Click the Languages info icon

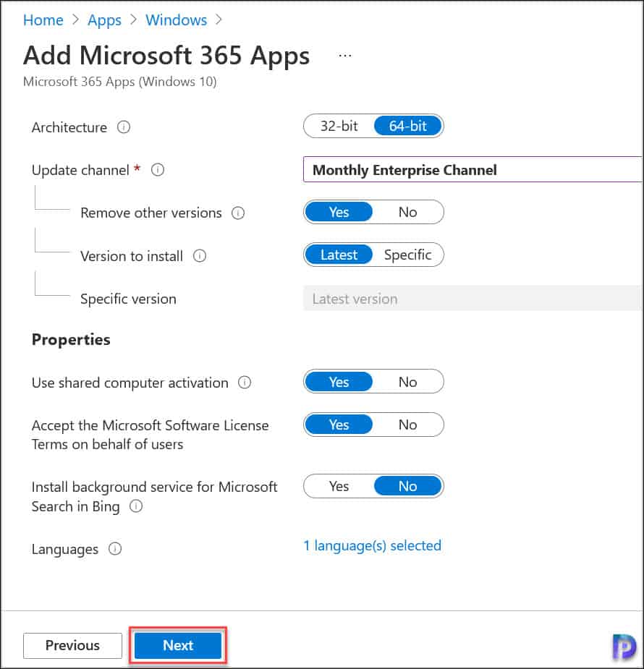[115, 549]
